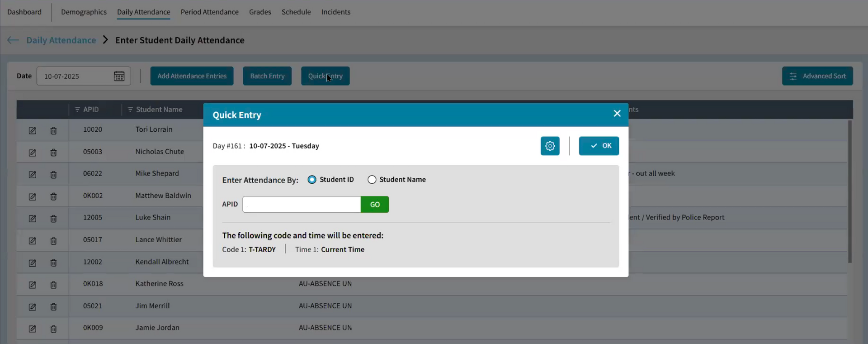Open Quick Entry settings gear

tap(550, 146)
